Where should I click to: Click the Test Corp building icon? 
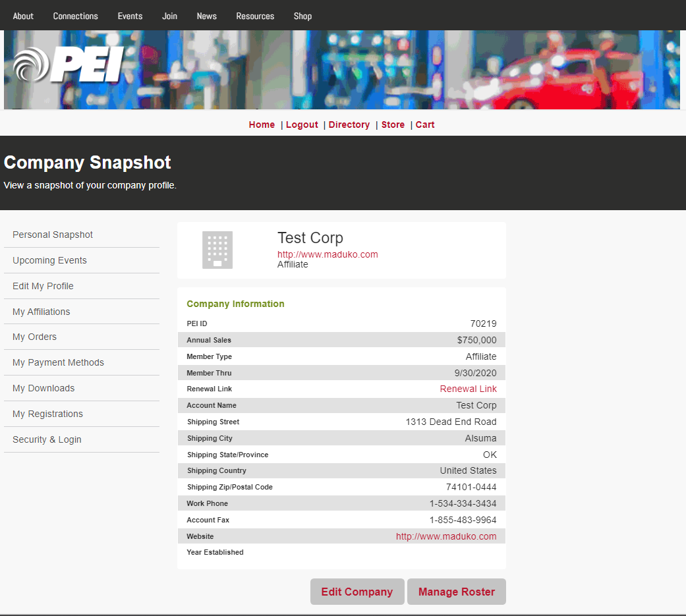point(217,250)
